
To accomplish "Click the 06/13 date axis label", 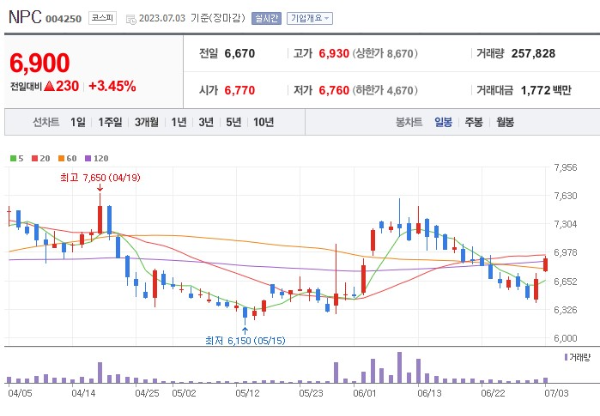I will pyautogui.click(x=429, y=393).
